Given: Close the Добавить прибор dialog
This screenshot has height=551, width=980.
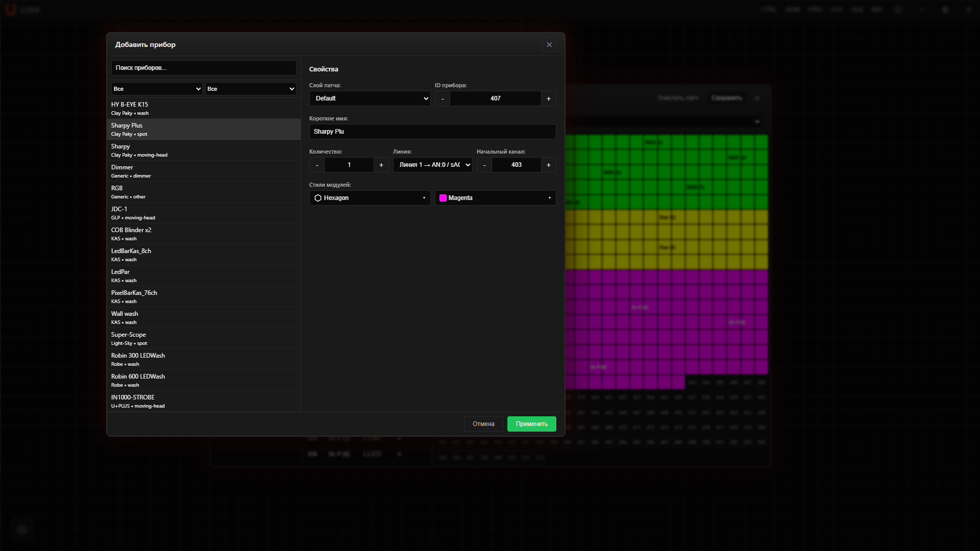Looking at the screenshot, I should pos(549,45).
